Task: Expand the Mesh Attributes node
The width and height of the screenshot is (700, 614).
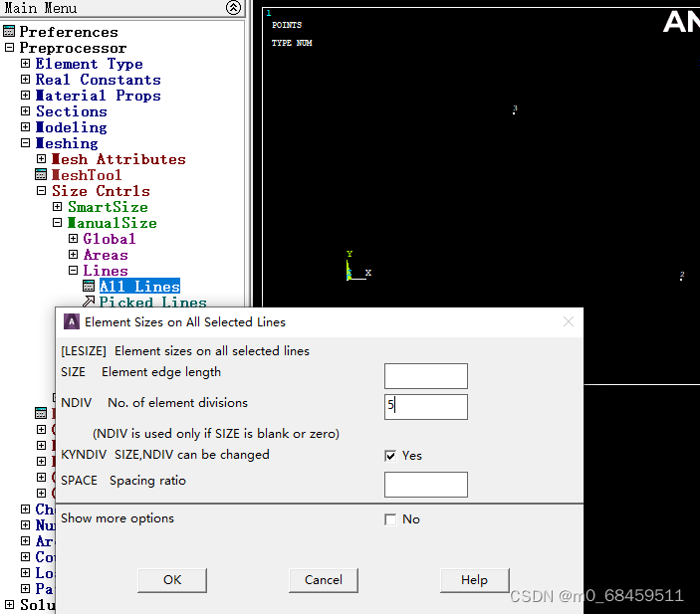Action: [x=41, y=159]
